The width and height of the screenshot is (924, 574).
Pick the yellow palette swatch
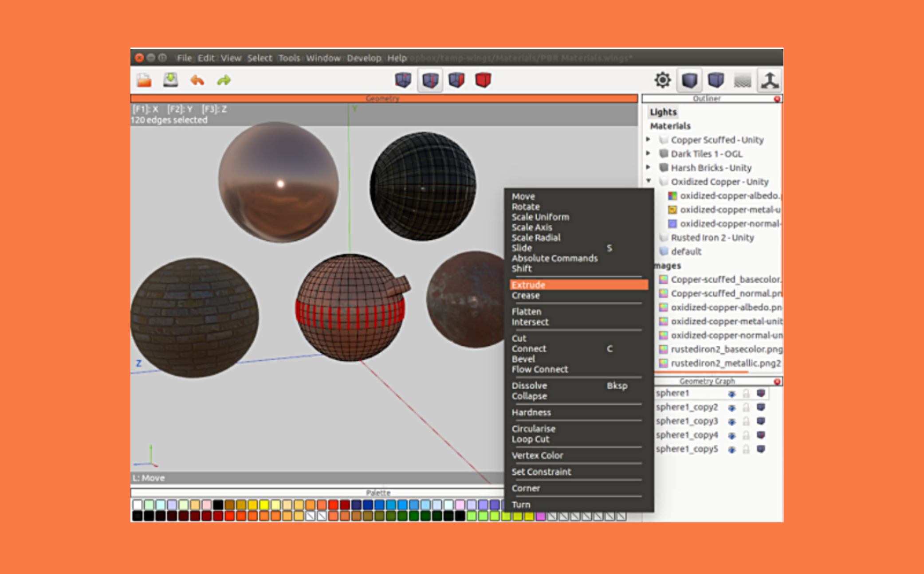click(264, 504)
